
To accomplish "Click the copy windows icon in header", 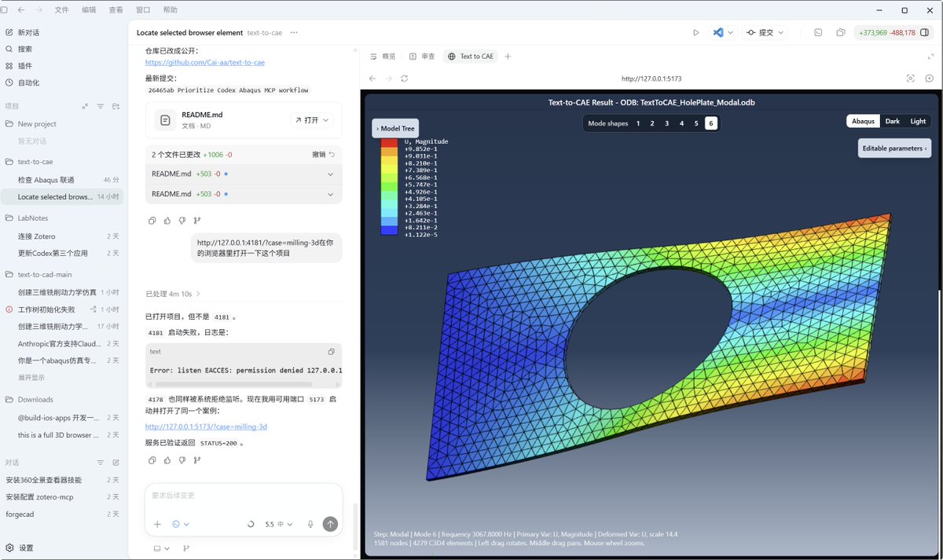I will (x=841, y=32).
